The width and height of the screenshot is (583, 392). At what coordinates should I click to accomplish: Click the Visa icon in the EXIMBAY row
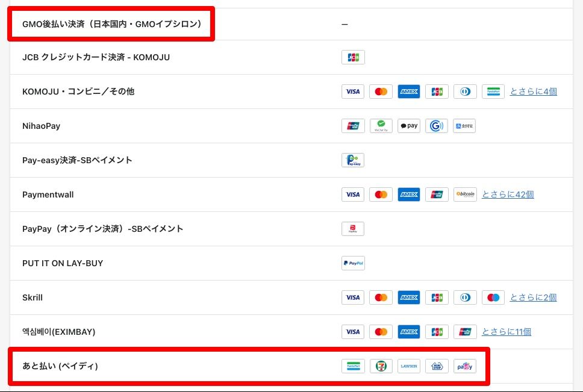tap(353, 332)
